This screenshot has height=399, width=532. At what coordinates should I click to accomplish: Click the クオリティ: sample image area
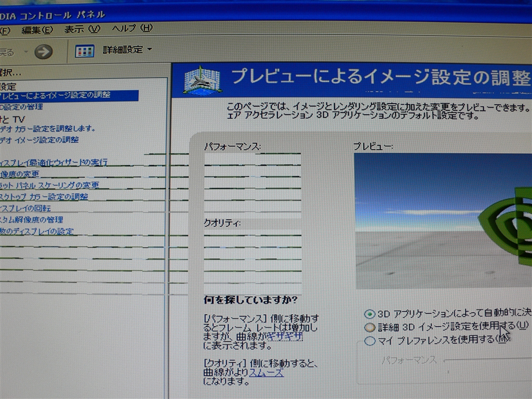click(252, 261)
